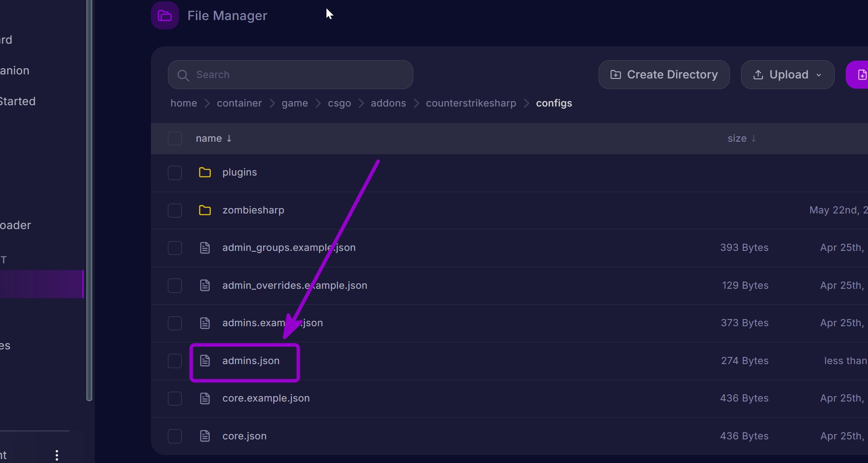Screen dimensions: 868x463
Task: Click the configs breadcrumb
Action: pyautogui.click(x=554, y=103)
